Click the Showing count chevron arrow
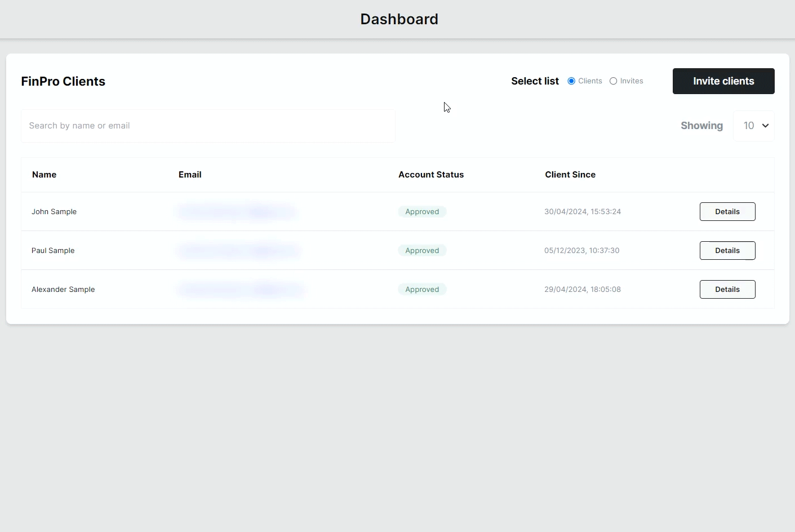Image resolution: width=795 pixels, height=532 pixels. [764, 126]
